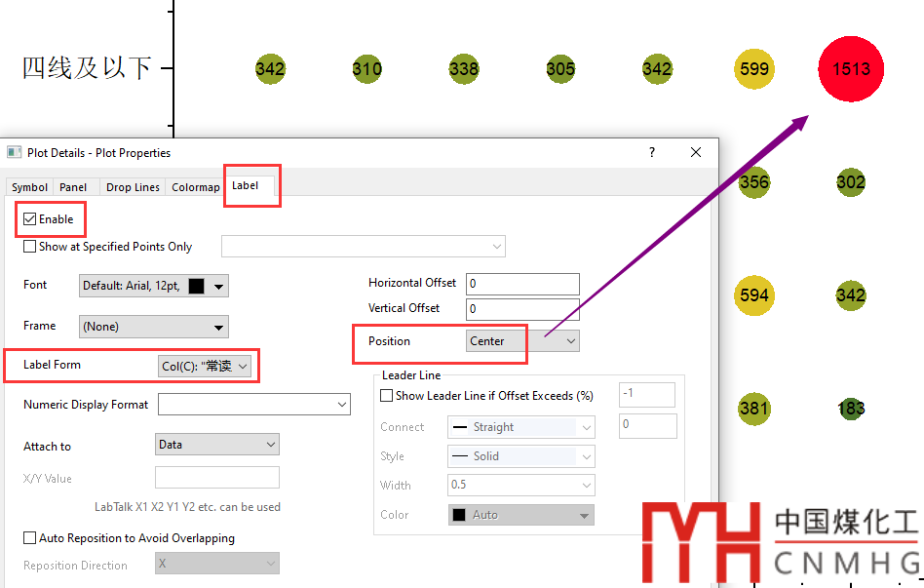Switch to the Colormap tab
The height and width of the screenshot is (588, 924).
click(x=195, y=187)
